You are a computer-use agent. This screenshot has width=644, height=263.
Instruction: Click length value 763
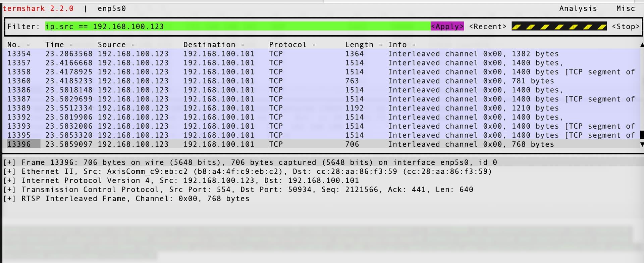click(352, 81)
